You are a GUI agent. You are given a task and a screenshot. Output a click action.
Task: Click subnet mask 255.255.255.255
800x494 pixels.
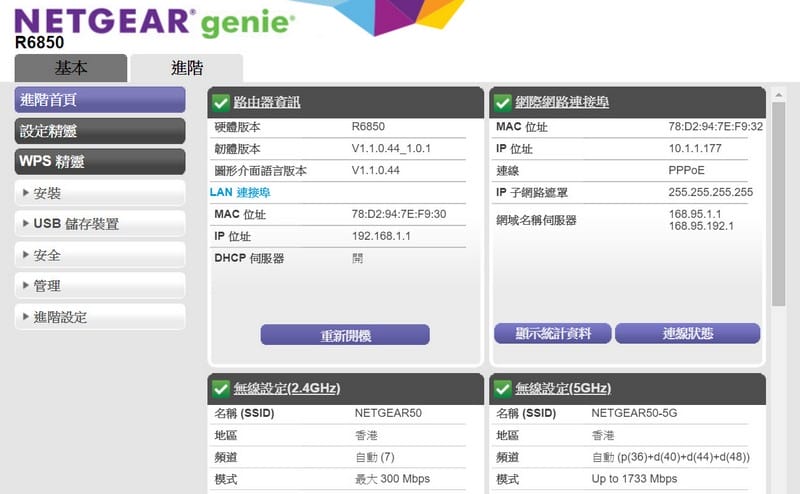coord(711,192)
